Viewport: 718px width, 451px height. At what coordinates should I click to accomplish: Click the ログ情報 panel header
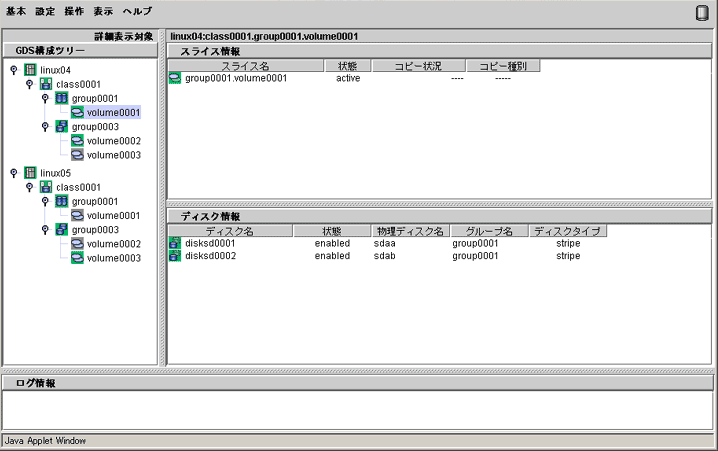coord(358,383)
